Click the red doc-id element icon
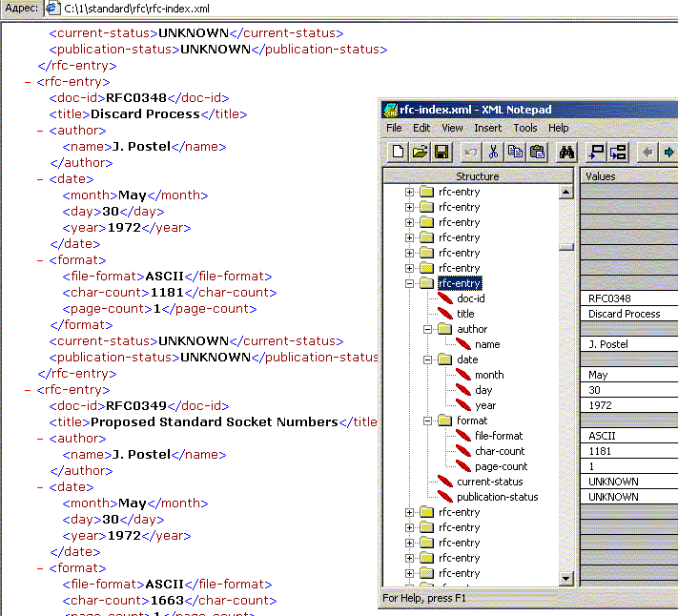 445,298
